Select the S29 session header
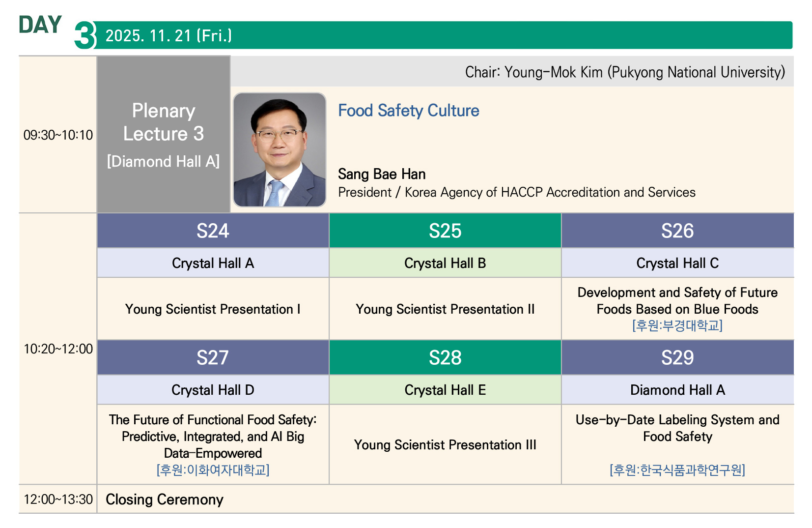812x528 pixels. pyautogui.click(x=677, y=357)
